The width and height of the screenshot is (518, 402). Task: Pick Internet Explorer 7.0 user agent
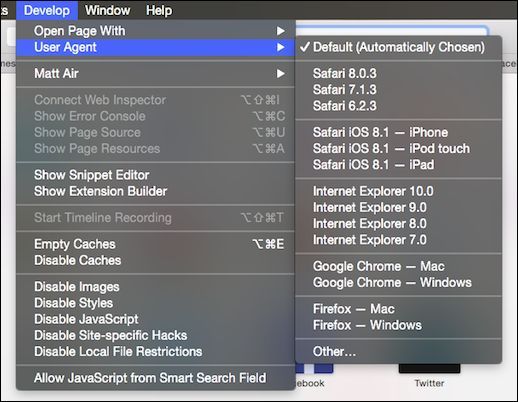point(398,240)
